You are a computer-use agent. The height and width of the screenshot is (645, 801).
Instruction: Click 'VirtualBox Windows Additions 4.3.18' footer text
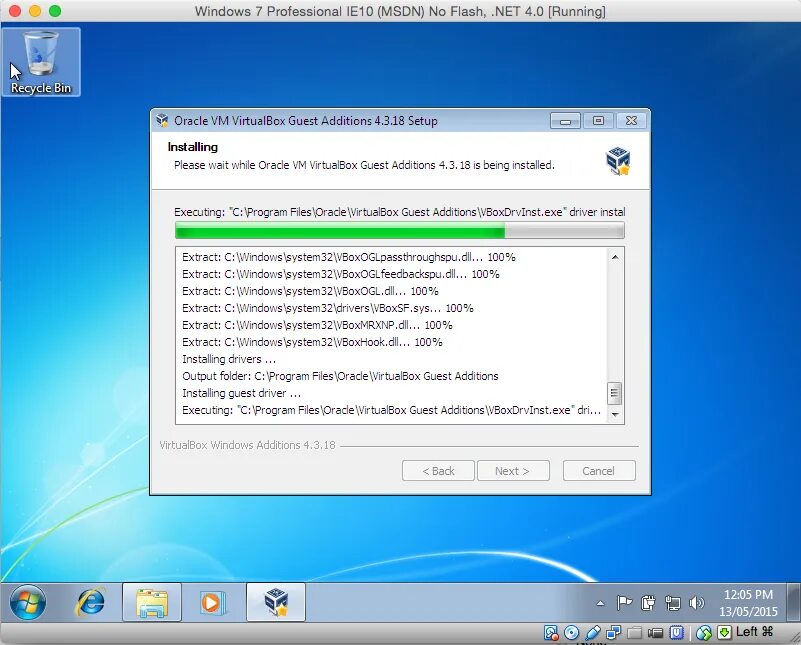coord(247,445)
